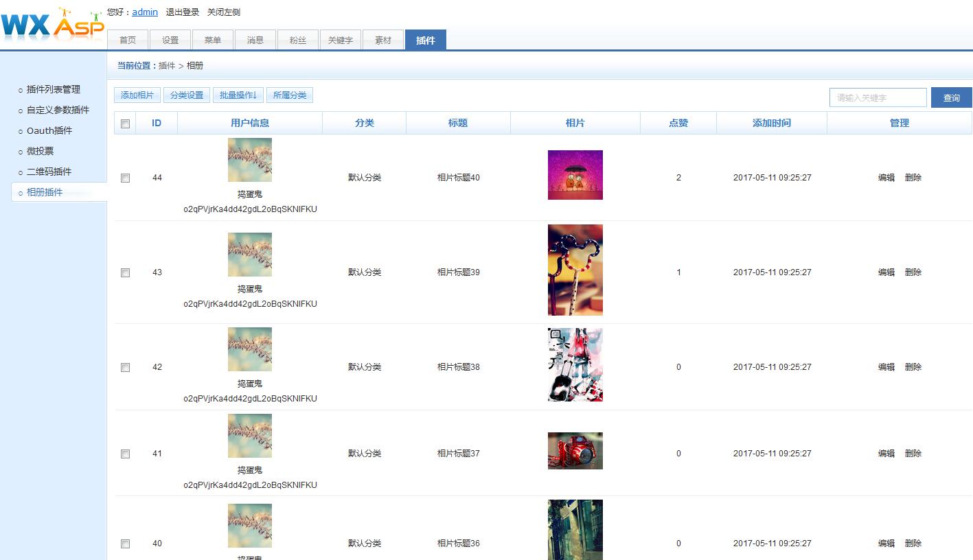Open photo thumbnail for 相片标题40
Screen dimensions: 973x560
pyautogui.click(x=575, y=175)
